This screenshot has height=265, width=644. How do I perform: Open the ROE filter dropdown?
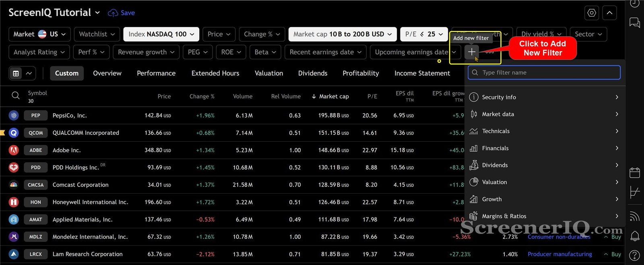click(231, 52)
